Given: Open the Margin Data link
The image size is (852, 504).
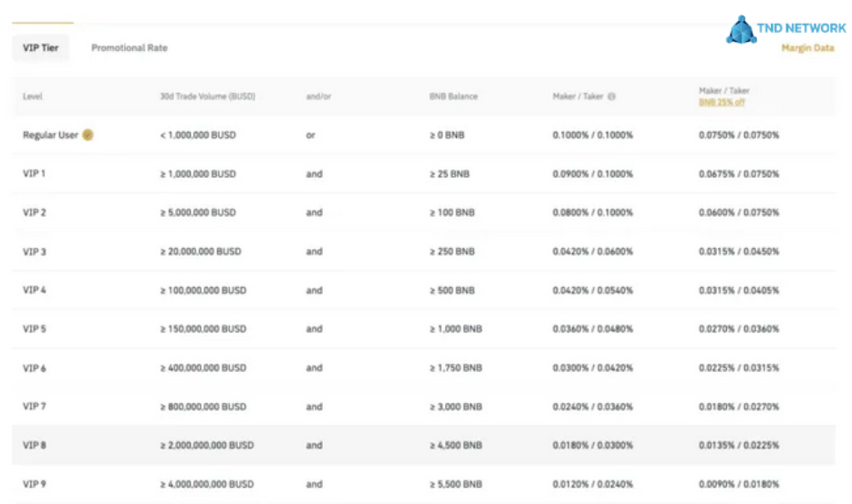Looking at the screenshot, I should pos(806,48).
